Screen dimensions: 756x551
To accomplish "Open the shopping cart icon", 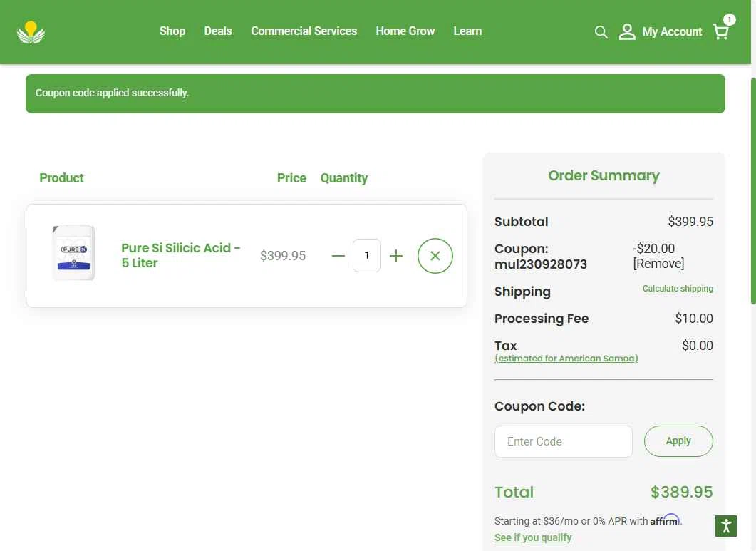I will [720, 32].
